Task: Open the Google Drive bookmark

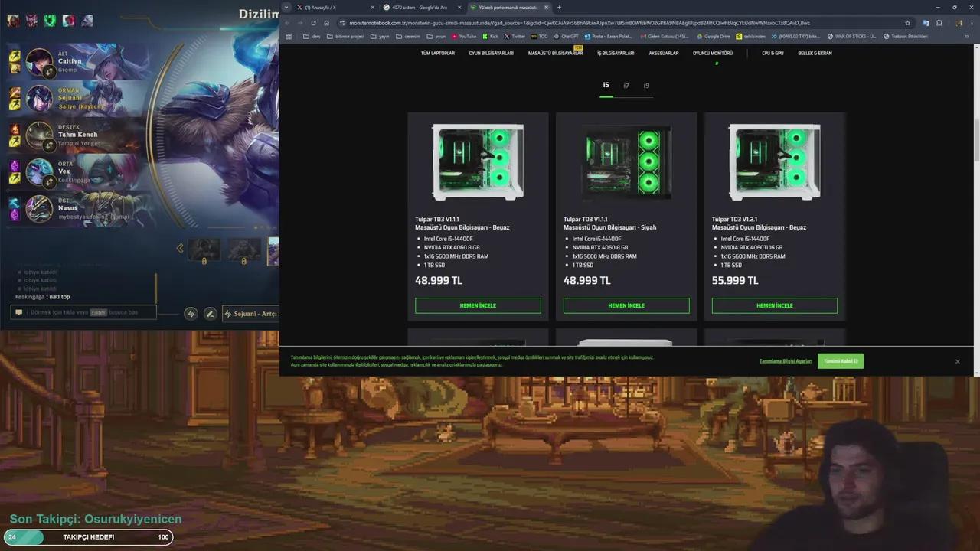Action: (714, 36)
